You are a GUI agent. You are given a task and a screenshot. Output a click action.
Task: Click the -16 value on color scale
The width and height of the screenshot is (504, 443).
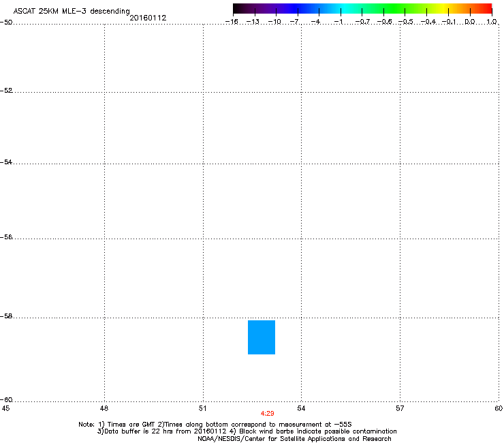(x=232, y=22)
